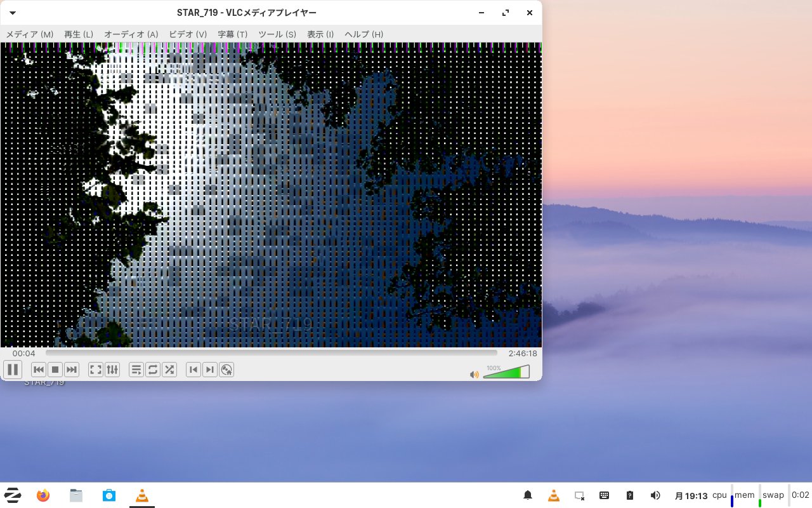812x508 pixels.
Task: Seek within the playback progress bar
Action: [x=272, y=353]
